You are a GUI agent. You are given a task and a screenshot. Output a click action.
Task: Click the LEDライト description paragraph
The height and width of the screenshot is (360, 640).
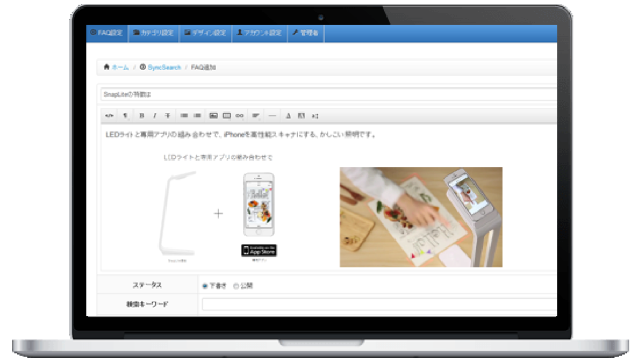241,134
